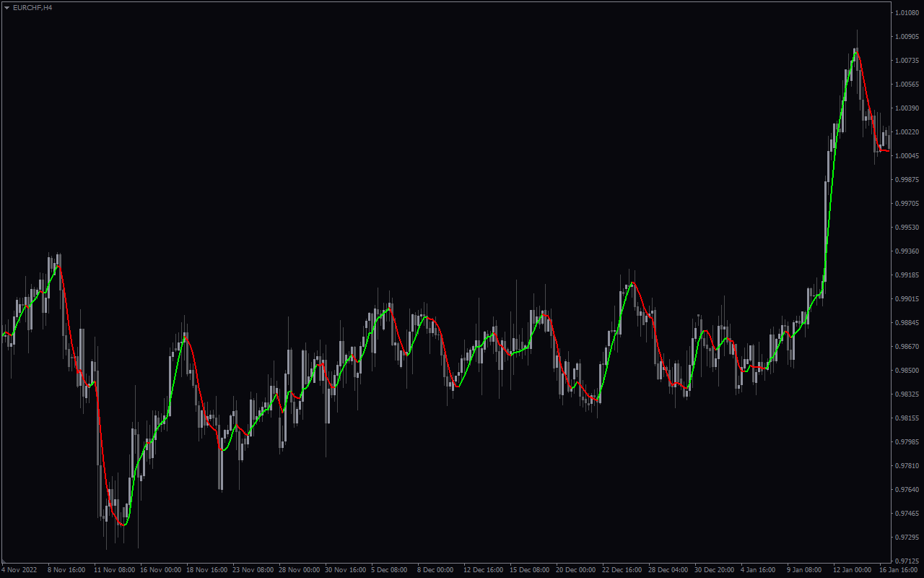Click the chart shift marker at bottom-left corner

(x=3, y=562)
